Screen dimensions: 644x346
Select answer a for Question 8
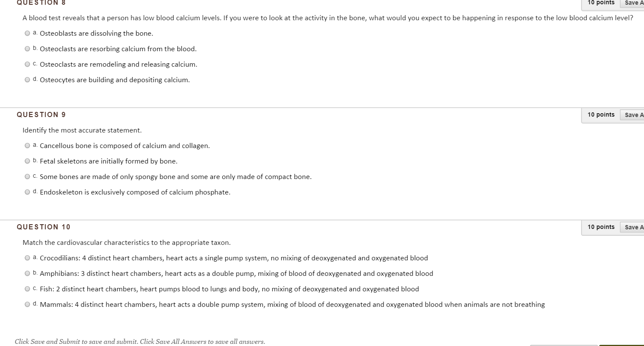[x=27, y=33]
